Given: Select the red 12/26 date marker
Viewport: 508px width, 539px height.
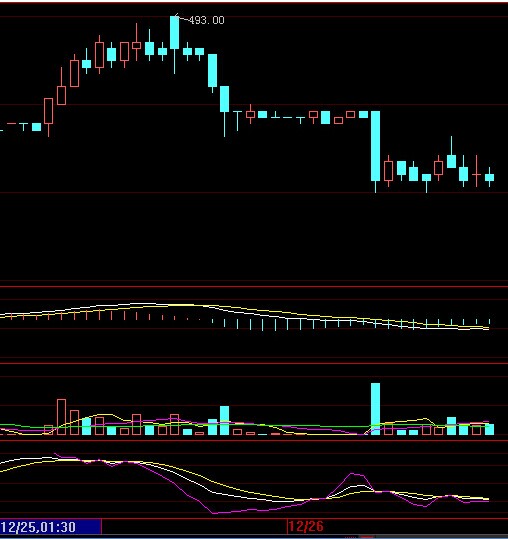Looking at the screenshot, I should point(306,526).
